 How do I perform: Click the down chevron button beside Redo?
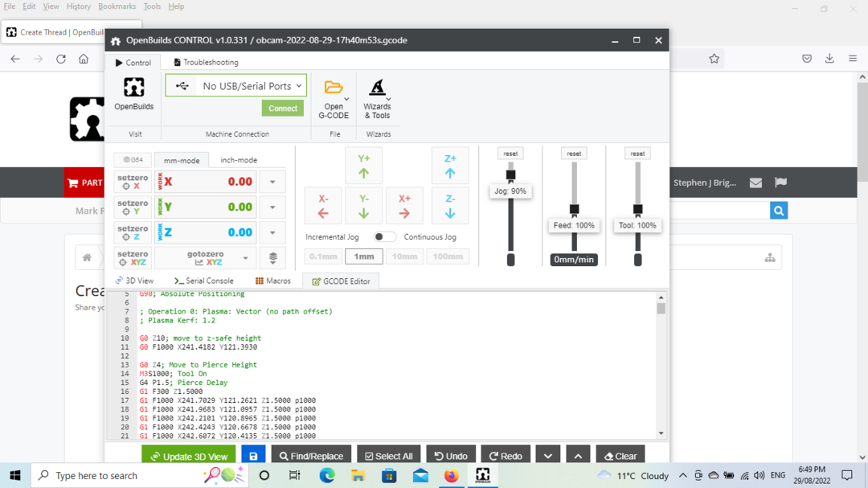pyautogui.click(x=548, y=456)
